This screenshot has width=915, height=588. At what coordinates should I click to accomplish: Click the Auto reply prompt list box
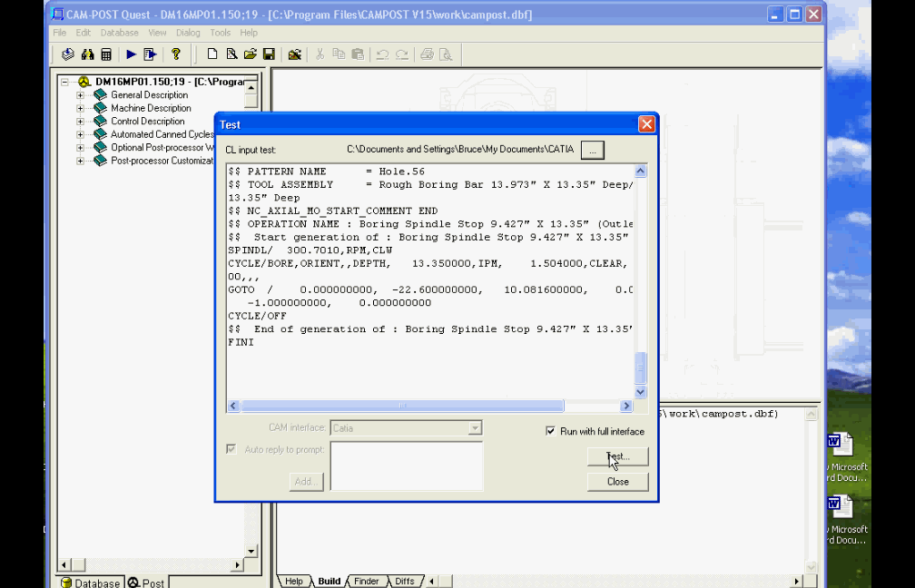click(x=407, y=466)
